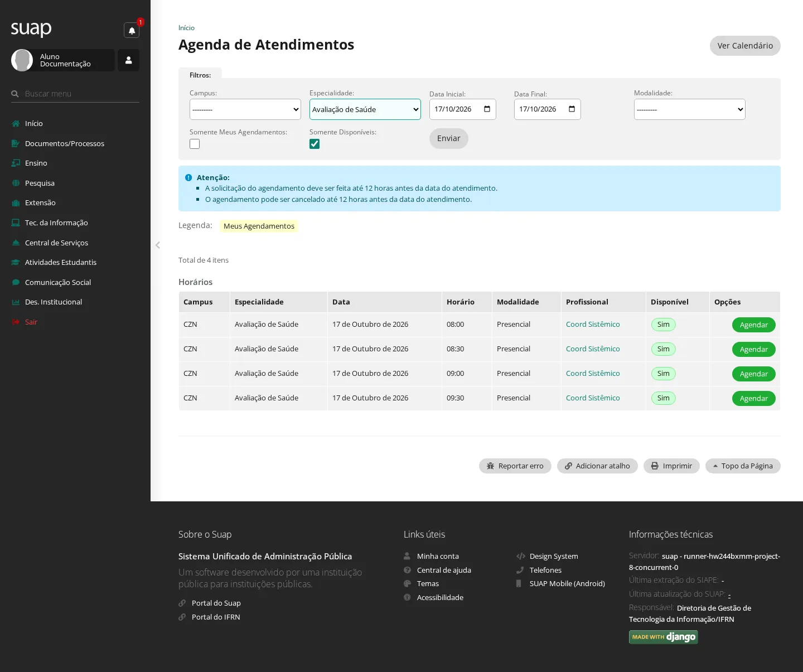Open the Design System footer link
This screenshot has height=672, width=803.
point(554,556)
